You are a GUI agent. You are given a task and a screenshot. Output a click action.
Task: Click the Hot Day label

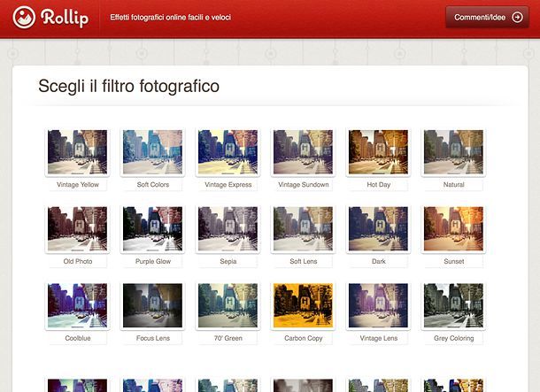click(x=379, y=185)
